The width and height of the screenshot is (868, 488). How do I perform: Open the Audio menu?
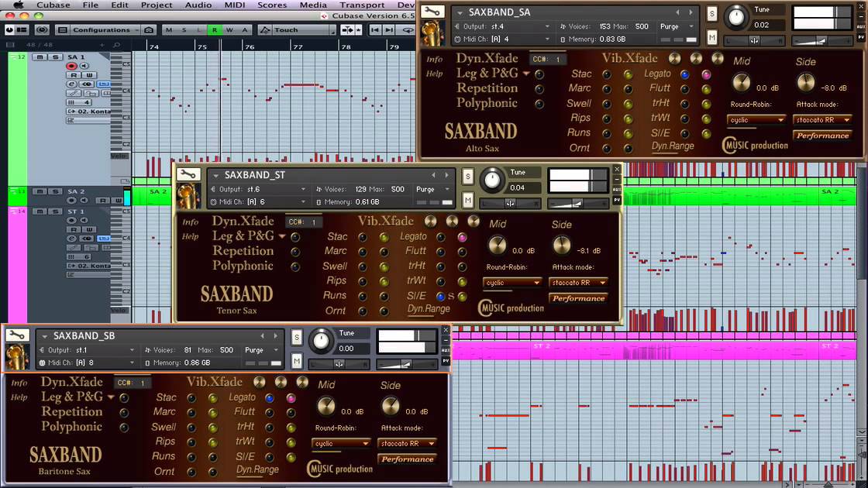coord(198,5)
